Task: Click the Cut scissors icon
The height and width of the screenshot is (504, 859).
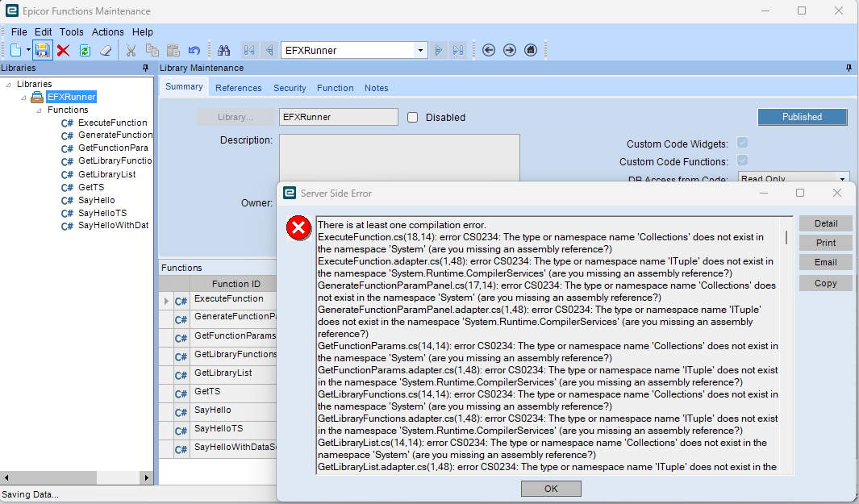Action: tap(131, 50)
